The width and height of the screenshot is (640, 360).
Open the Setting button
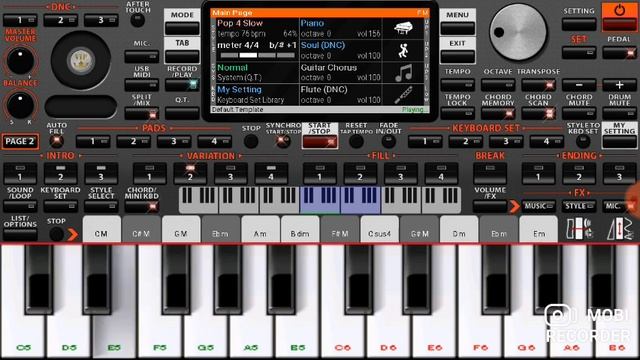click(579, 24)
